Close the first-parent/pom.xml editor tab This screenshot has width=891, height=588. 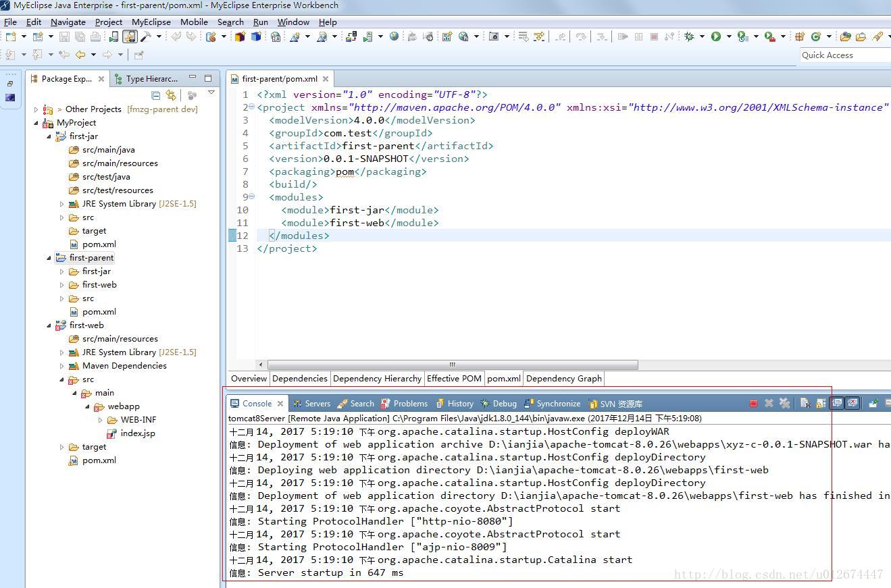click(x=325, y=79)
